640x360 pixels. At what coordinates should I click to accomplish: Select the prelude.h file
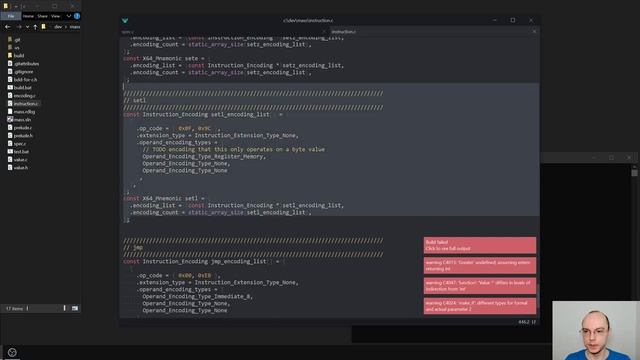tap(23, 136)
